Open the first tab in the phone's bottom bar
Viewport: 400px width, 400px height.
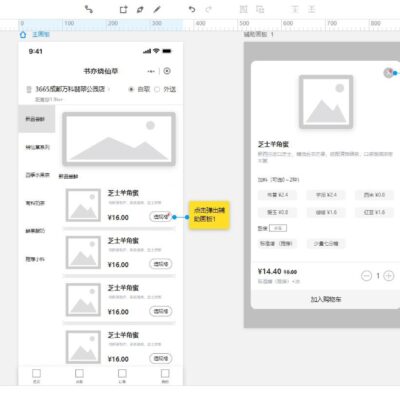click(x=36, y=376)
